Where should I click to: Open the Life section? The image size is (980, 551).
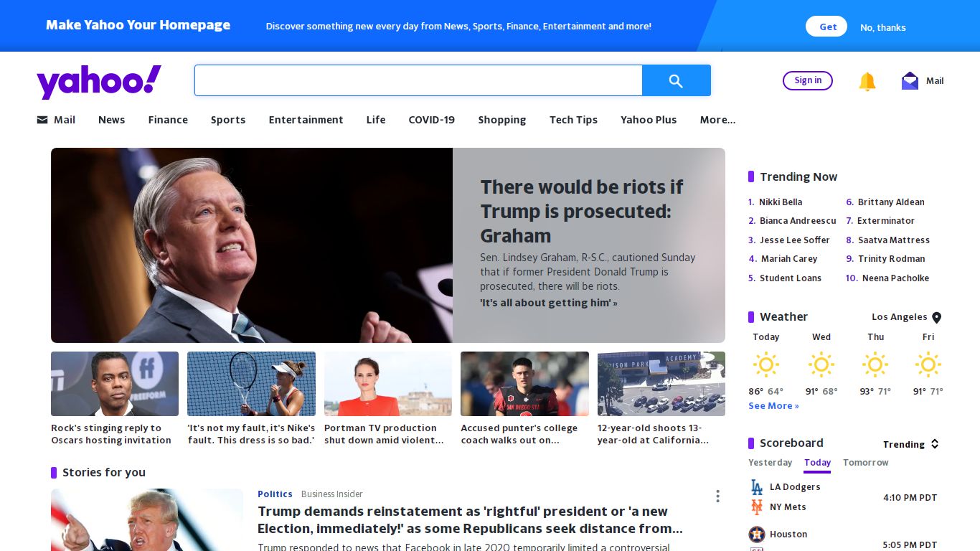376,120
